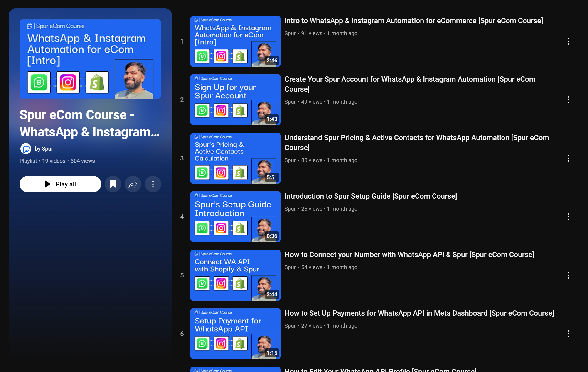The height and width of the screenshot is (372, 588).
Task: Click the Spur logo icon in playlist header
Action: click(x=26, y=148)
